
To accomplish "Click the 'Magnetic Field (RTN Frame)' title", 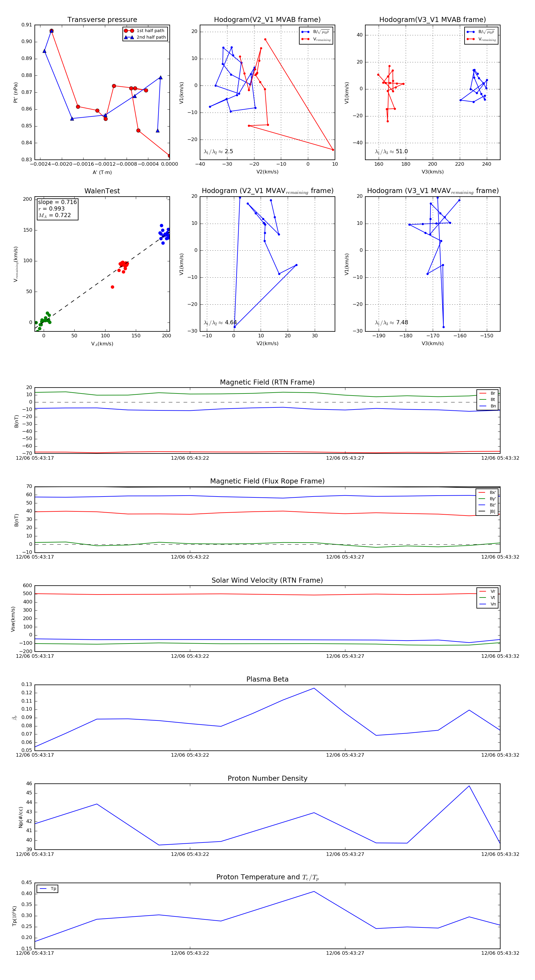I will click(x=267, y=382).
